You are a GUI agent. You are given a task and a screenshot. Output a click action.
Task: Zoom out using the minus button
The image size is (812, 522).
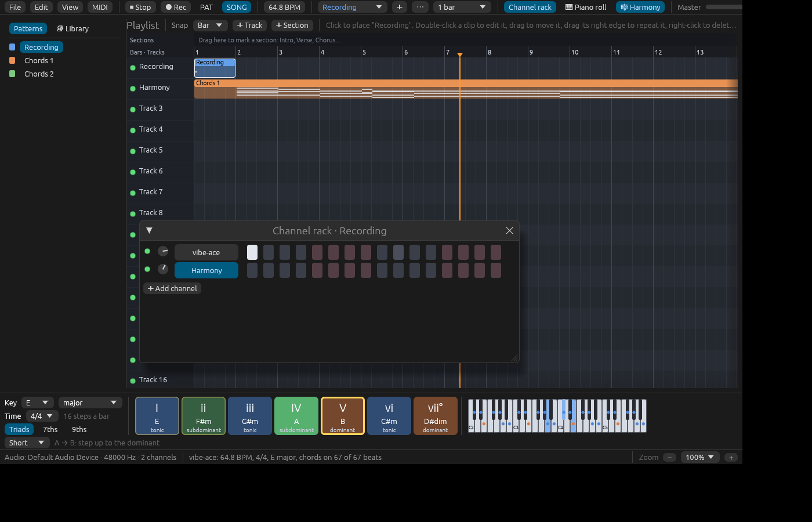pyautogui.click(x=669, y=458)
